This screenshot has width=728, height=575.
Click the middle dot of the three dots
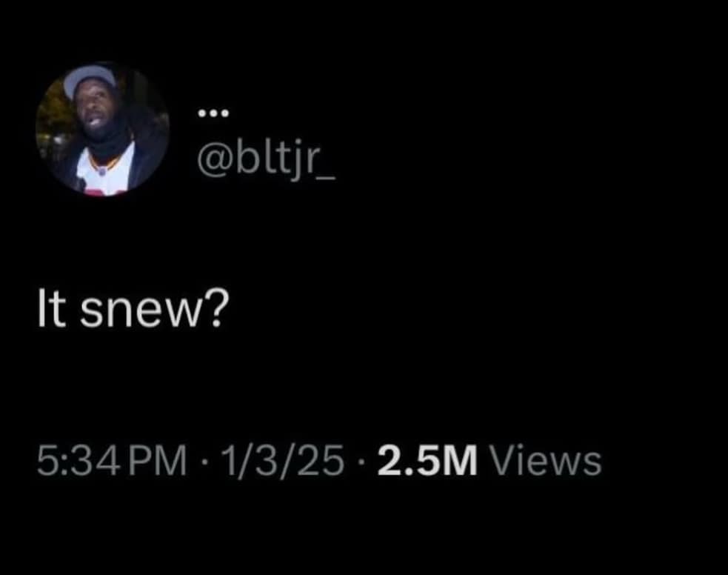(213, 113)
